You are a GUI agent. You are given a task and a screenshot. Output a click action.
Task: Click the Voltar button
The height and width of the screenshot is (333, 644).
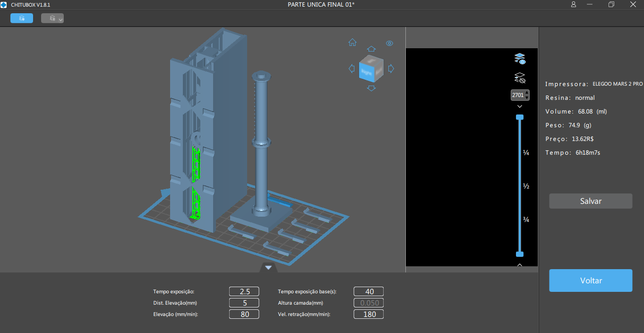[x=590, y=280]
